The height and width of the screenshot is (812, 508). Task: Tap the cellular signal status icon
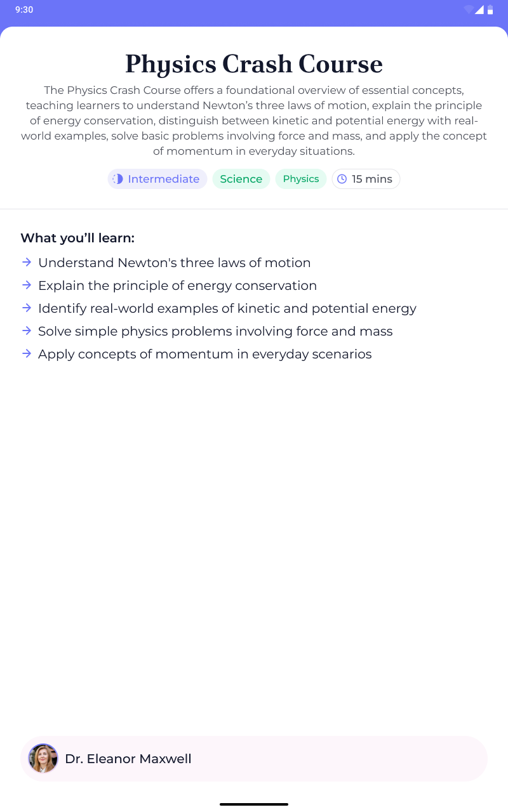(479, 10)
